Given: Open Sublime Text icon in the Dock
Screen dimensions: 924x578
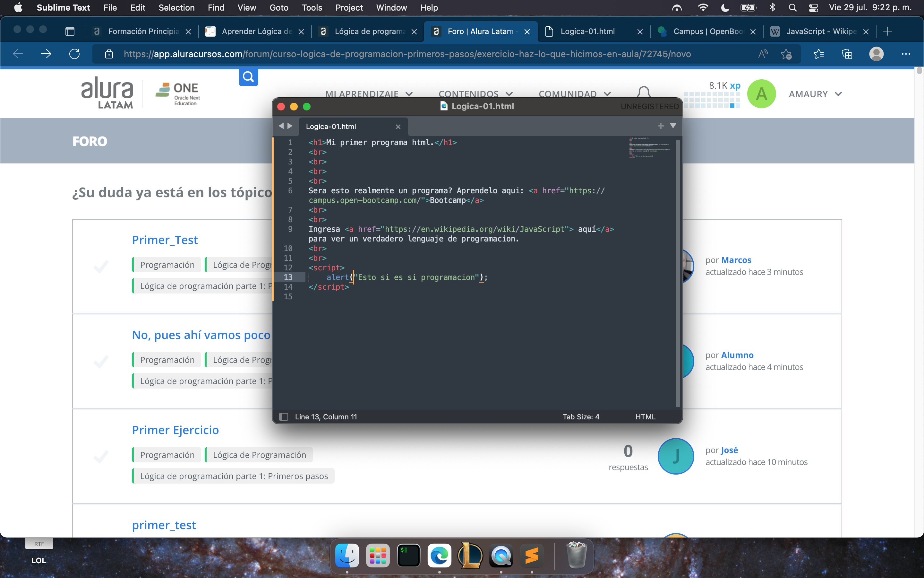Looking at the screenshot, I should [x=532, y=556].
